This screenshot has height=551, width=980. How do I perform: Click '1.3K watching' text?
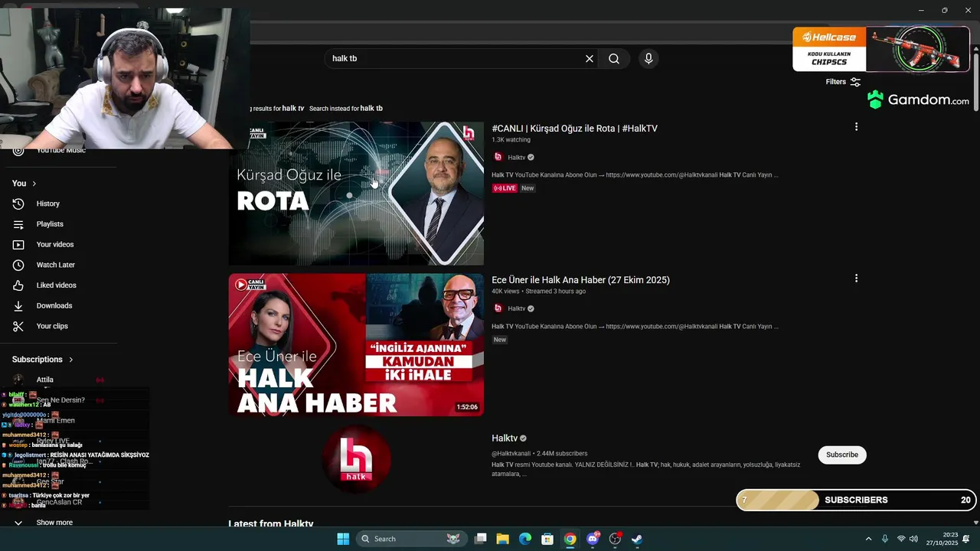click(x=511, y=140)
